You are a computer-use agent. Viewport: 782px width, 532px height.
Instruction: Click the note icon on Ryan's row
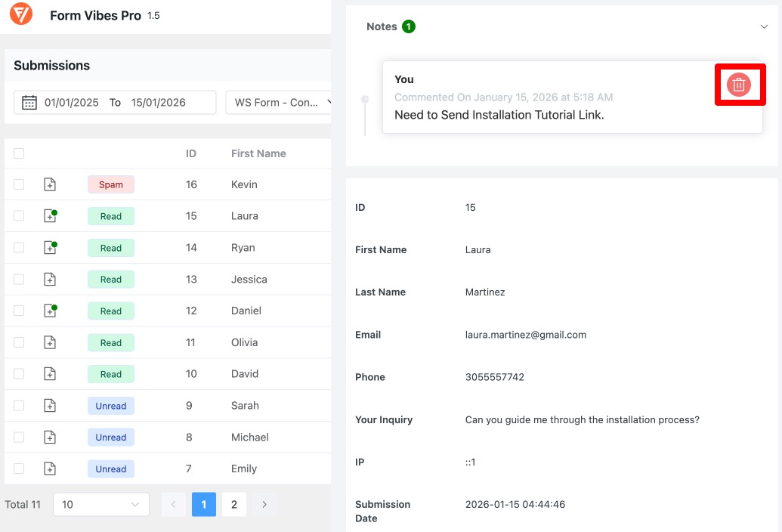50,247
